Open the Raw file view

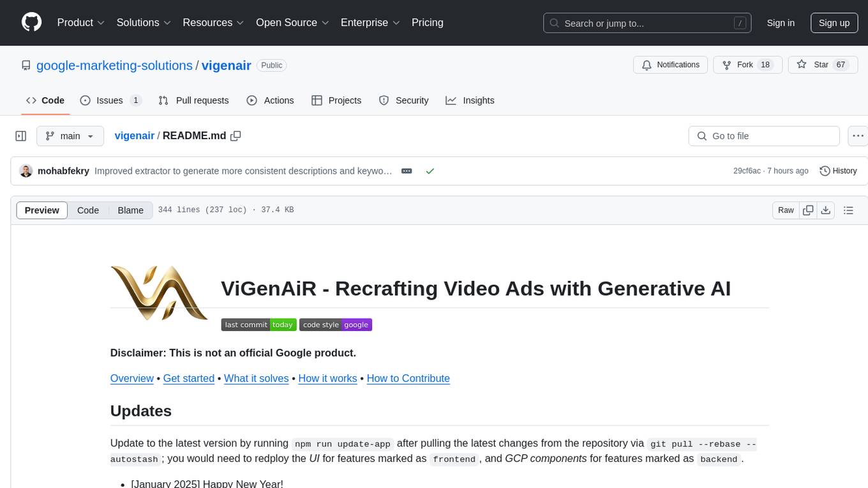click(x=786, y=210)
